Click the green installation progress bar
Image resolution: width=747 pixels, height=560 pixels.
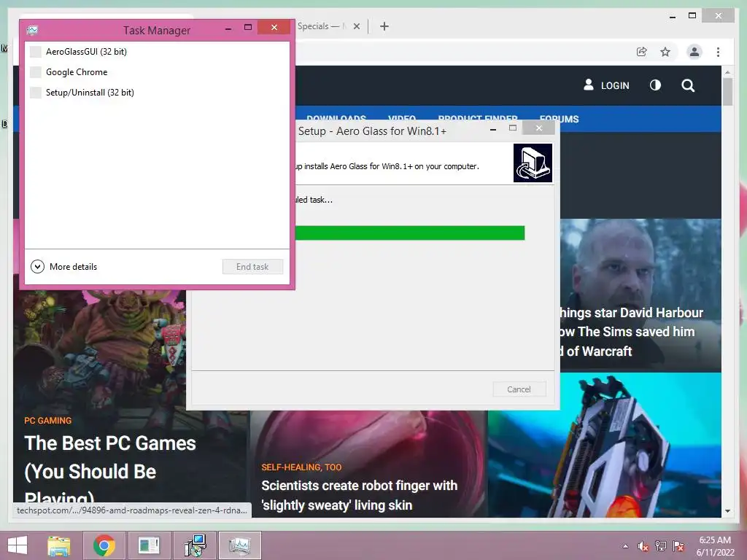pyautogui.click(x=410, y=233)
